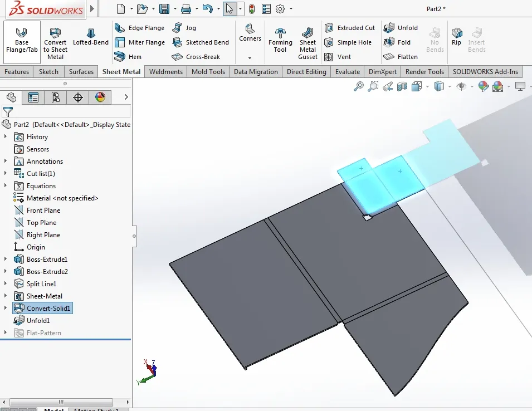
Task: Select the Edge Flange tool
Action: (139, 27)
